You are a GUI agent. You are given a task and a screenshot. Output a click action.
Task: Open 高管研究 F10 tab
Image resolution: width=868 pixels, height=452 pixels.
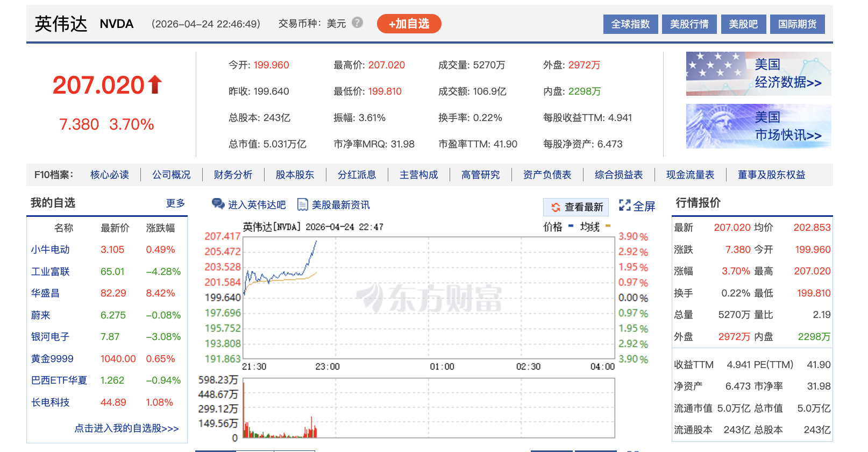[481, 175]
